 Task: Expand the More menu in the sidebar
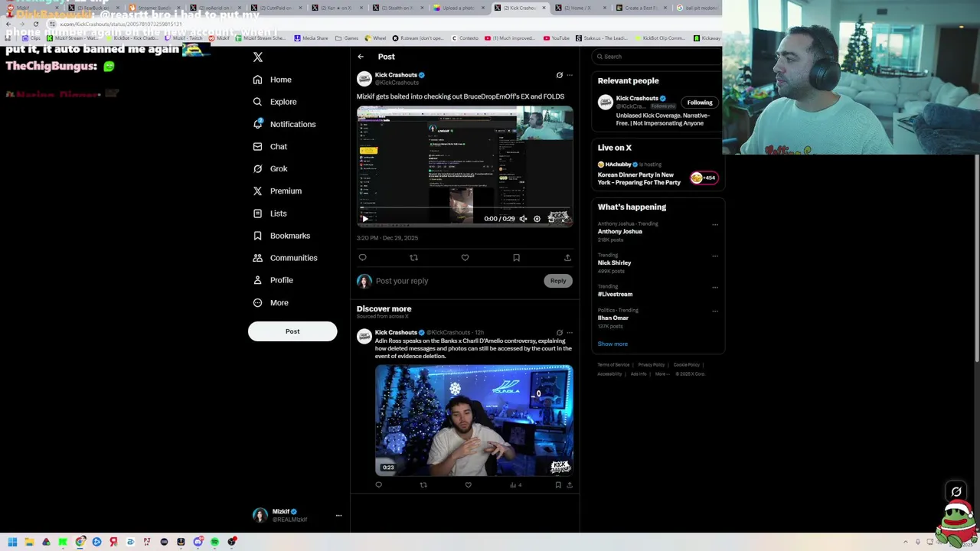pos(270,302)
